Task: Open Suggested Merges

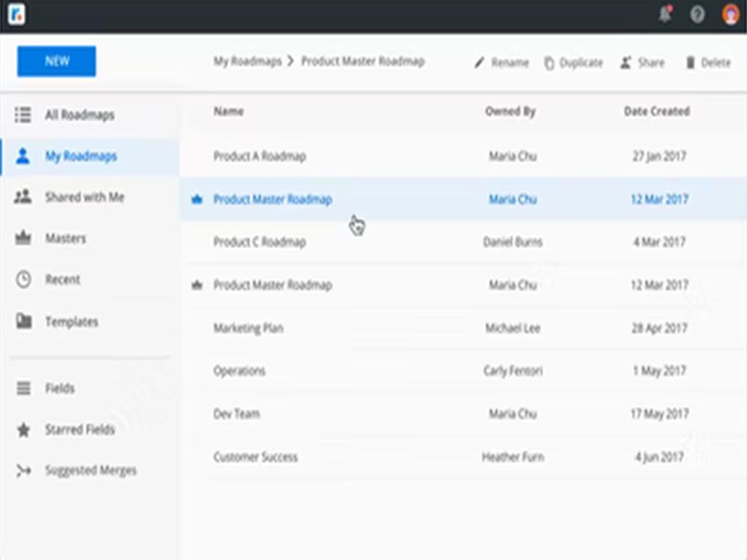Action: tap(91, 470)
